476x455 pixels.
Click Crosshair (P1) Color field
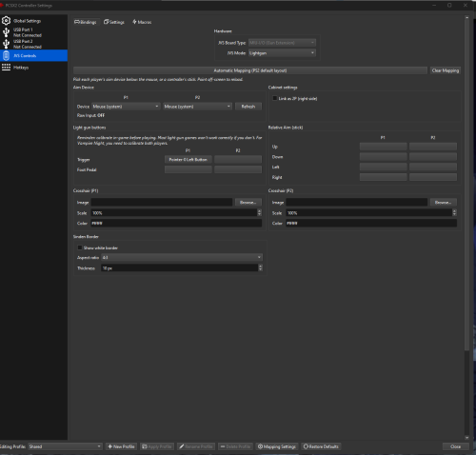pos(176,223)
